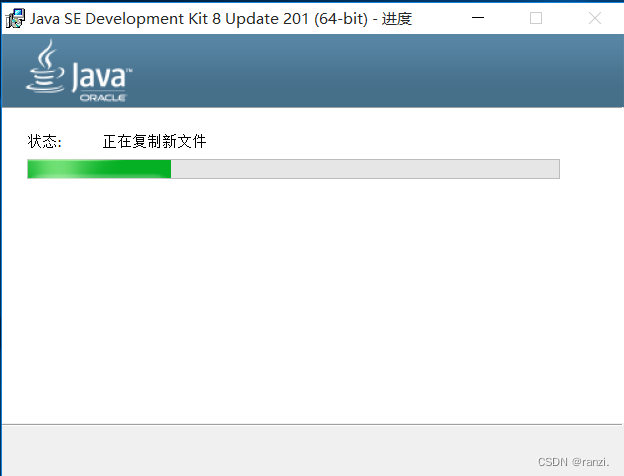Click the status text 正在复制新文件

[x=154, y=141]
